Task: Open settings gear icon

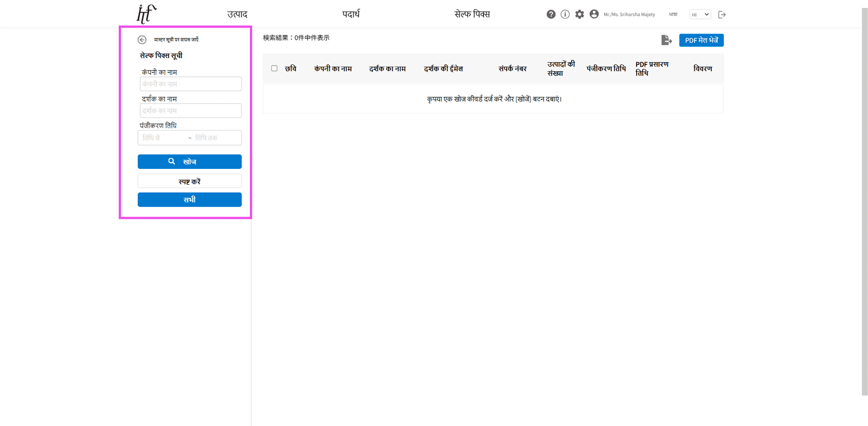Action: point(580,14)
